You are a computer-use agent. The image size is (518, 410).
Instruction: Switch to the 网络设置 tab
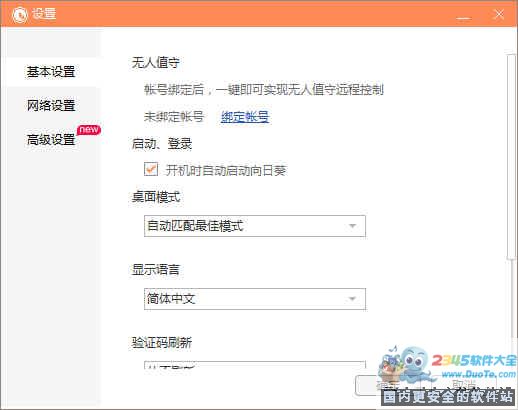(x=51, y=106)
